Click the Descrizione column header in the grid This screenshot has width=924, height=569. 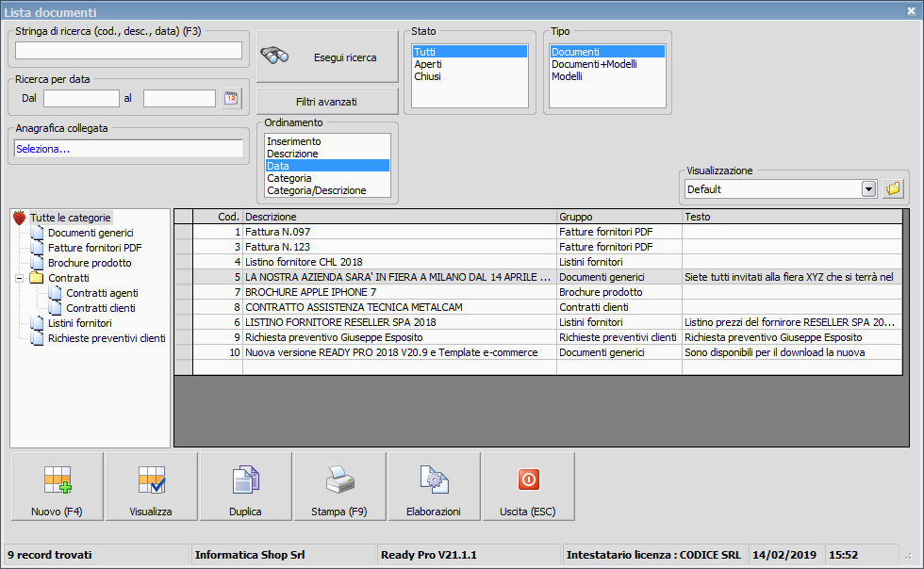coord(400,217)
